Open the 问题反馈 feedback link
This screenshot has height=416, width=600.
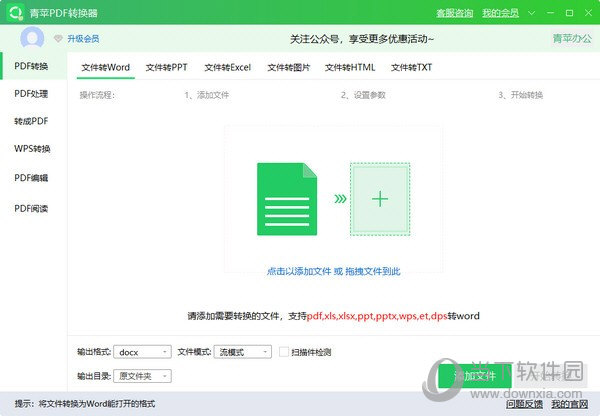coord(524,404)
